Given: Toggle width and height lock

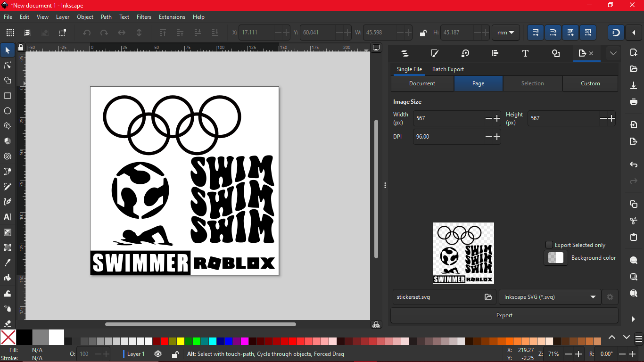Looking at the screenshot, I should click(x=423, y=33).
